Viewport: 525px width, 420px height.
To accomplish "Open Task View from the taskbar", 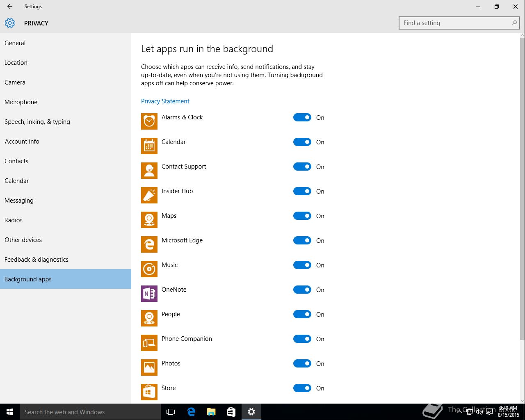I will [x=171, y=412].
